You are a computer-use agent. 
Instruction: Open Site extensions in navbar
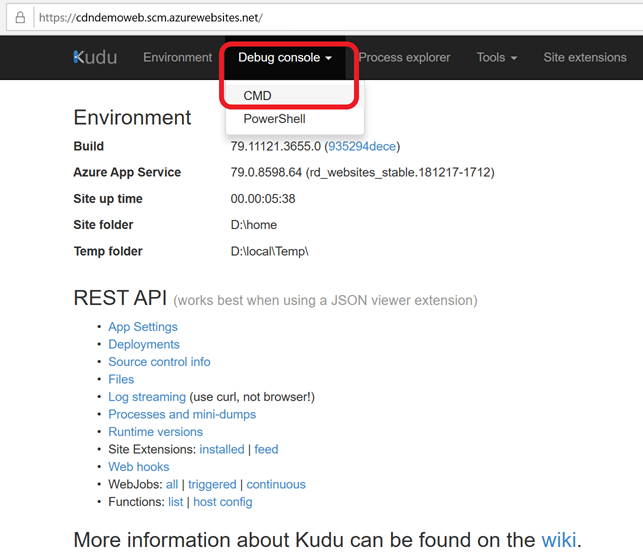[585, 57]
